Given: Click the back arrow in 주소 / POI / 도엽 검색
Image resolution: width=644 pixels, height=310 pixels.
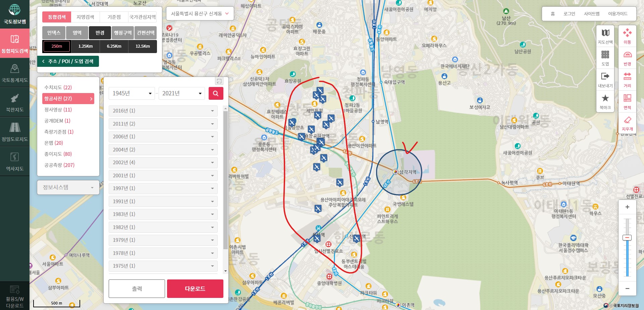Looking at the screenshot, I should click(x=44, y=61).
